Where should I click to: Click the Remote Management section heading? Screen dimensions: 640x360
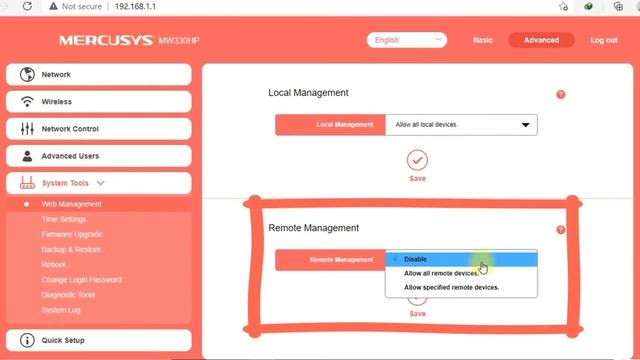pos(313,228)
